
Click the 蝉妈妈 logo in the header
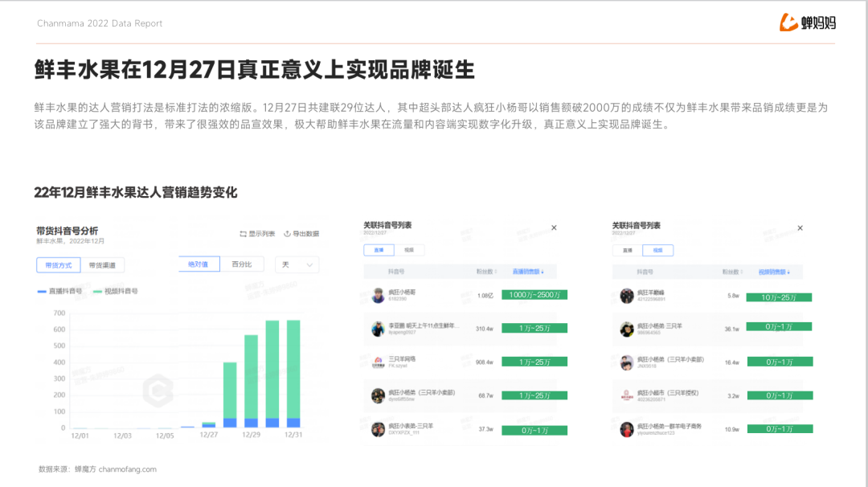point(808,23)
